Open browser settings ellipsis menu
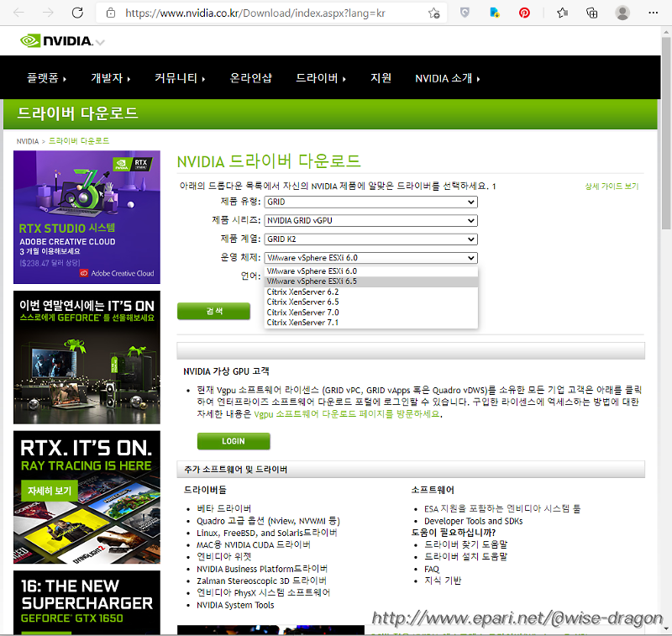The image size is (672, 636). [x=654, y=13]
